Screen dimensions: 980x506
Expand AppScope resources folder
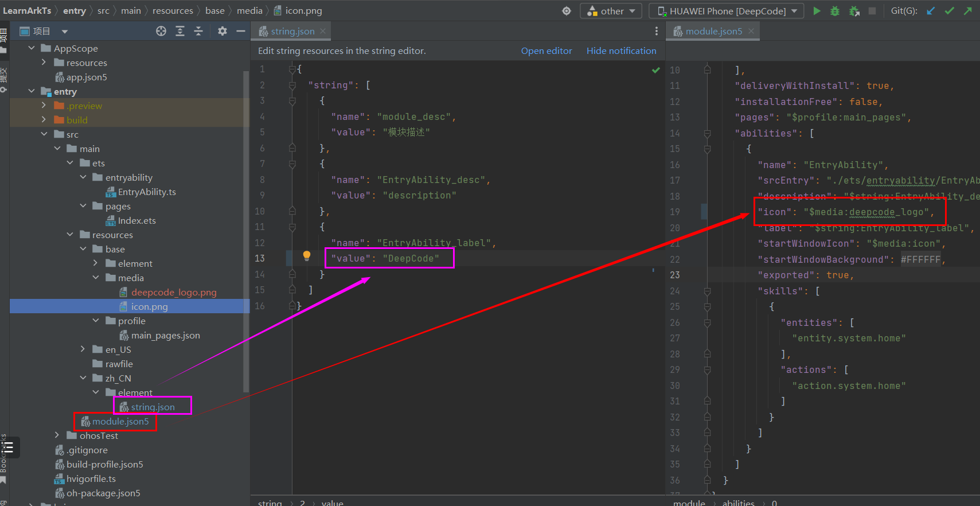[44, 62]
